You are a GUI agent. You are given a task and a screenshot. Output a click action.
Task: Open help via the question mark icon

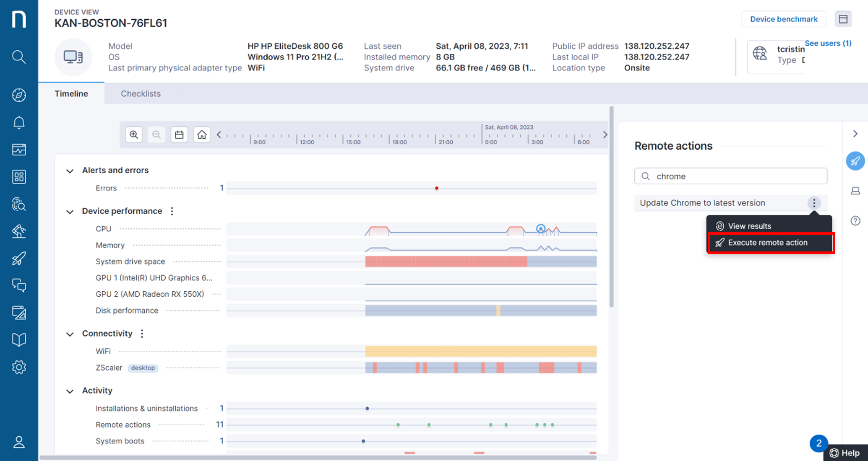[x=855, y=221]
